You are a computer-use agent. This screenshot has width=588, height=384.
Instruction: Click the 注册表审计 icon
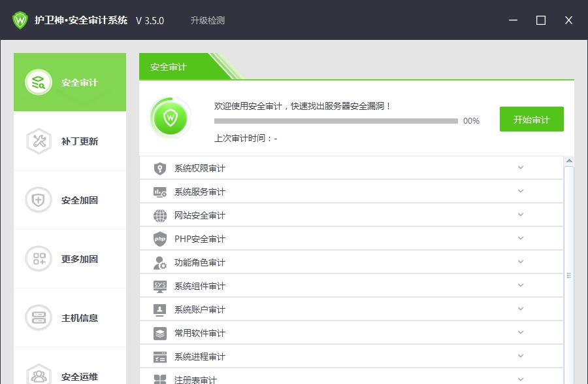click(x=159, y=379)
